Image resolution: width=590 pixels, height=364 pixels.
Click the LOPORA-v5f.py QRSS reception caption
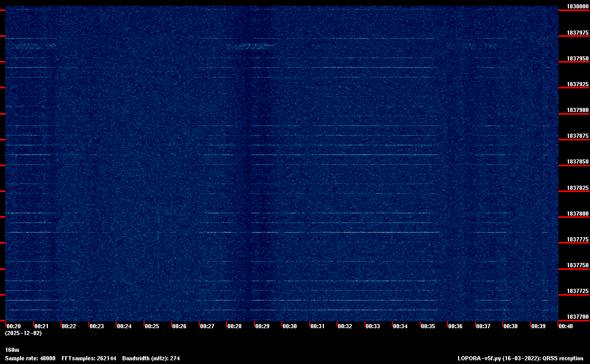coord(521,358)
